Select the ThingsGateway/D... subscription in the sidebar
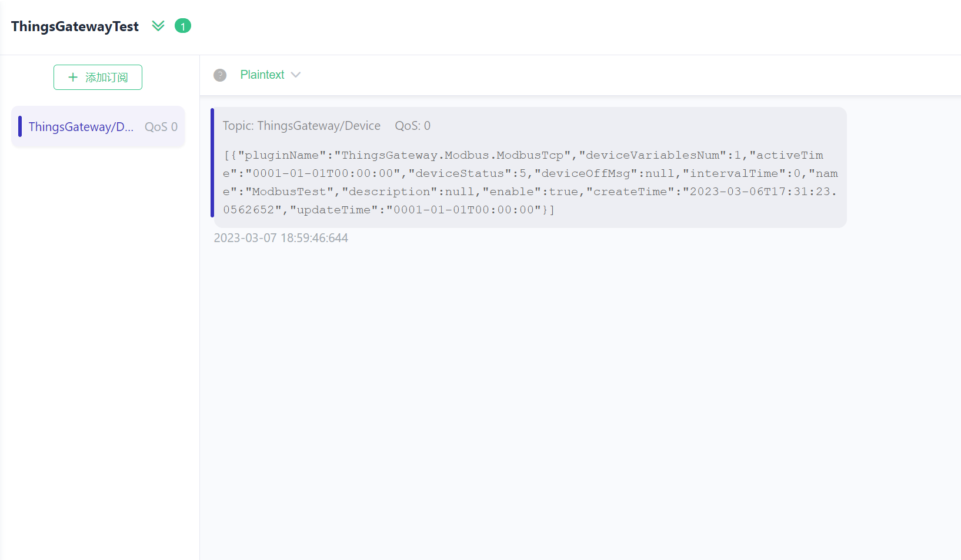This screenshot has width=961, height=560. point(81,127)
